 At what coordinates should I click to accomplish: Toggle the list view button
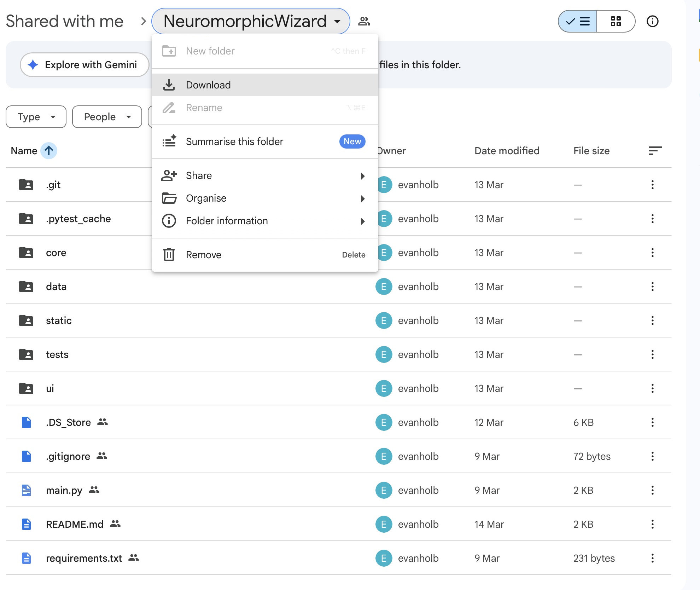(577, 21)
